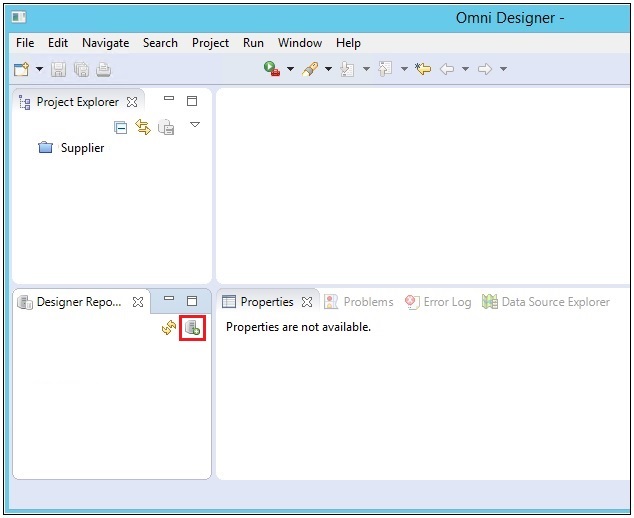Image resolution: width=634 pixels, height=518 pixels.
Task: Click Collapse All in Project Explorer
Action: tap(120, 127)
